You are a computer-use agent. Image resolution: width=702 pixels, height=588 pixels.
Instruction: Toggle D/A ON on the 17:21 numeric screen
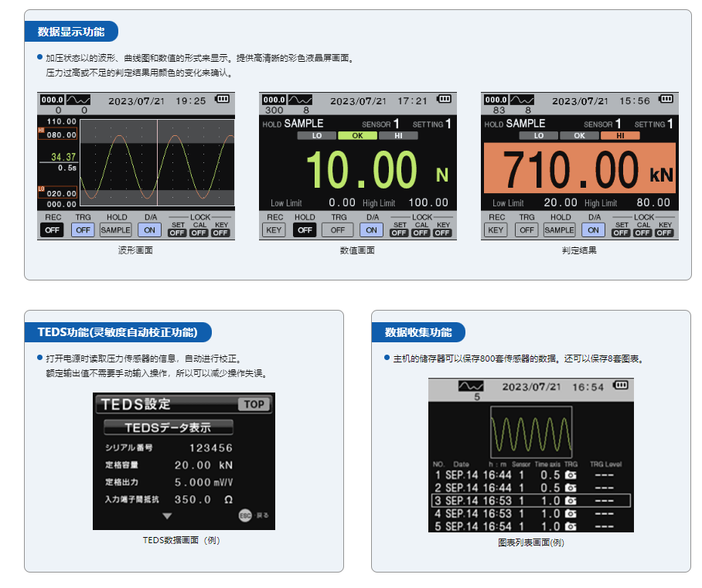372,229
